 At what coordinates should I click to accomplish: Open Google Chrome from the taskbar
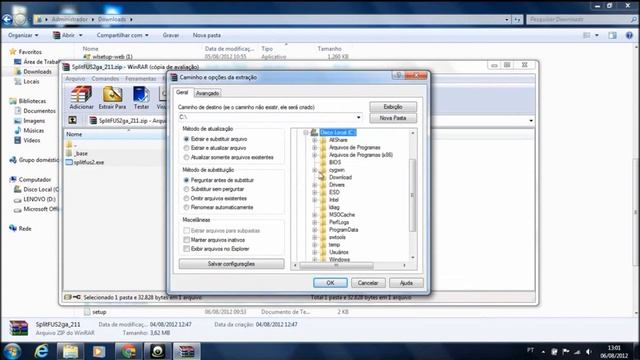128,351
